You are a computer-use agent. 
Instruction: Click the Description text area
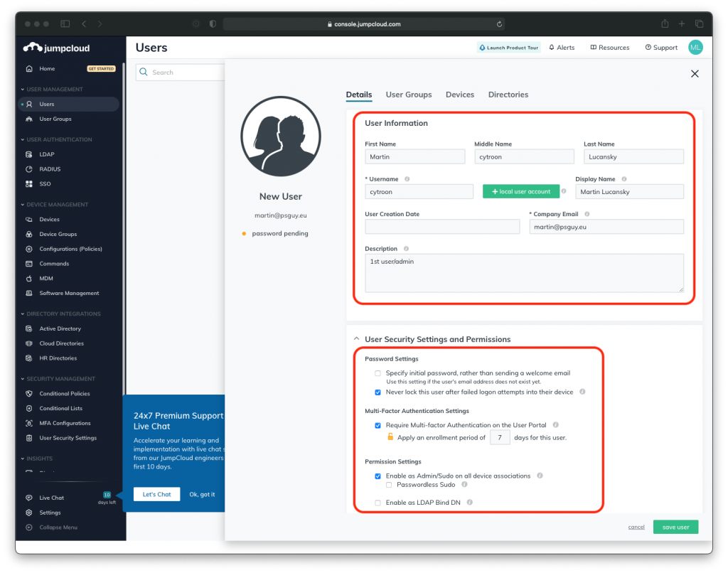[524, 273]
